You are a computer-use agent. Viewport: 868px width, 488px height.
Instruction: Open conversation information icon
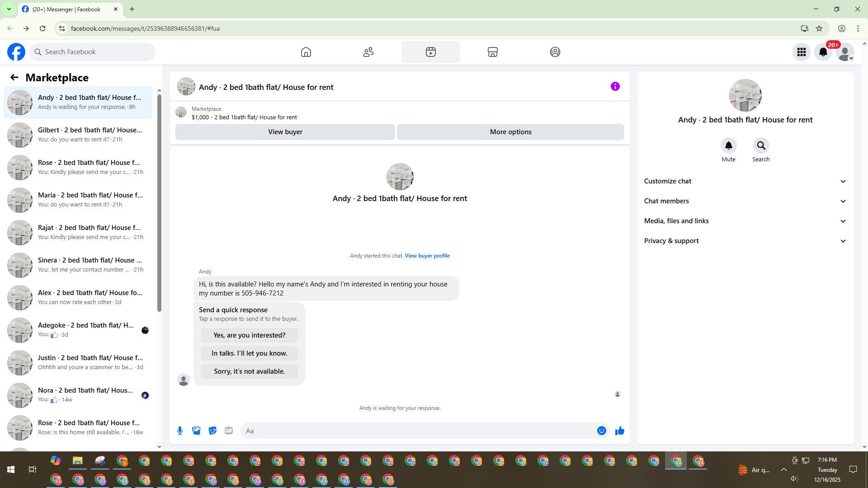pyautogui.click(x=615, y=86)
